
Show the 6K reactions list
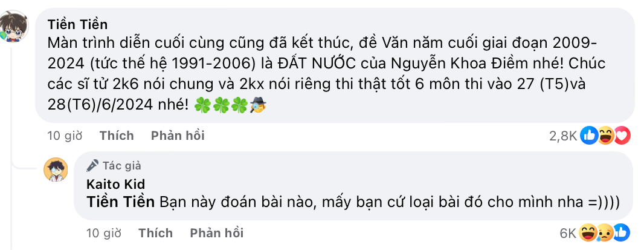(x=568, y=234)
